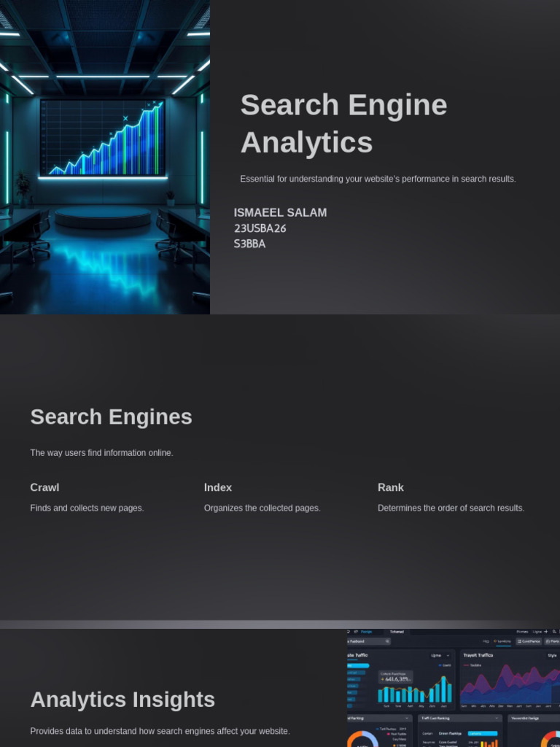Select "Organizes the collected pages." description

coord(262,508)
